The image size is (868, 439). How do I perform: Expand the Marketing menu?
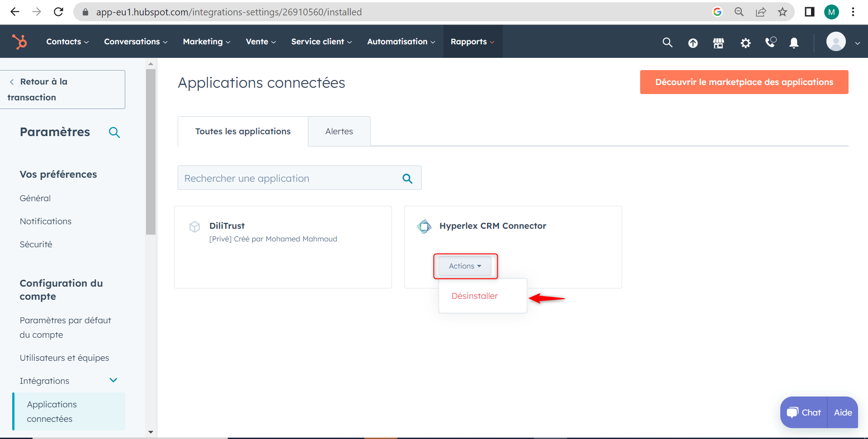click(207, 42)
